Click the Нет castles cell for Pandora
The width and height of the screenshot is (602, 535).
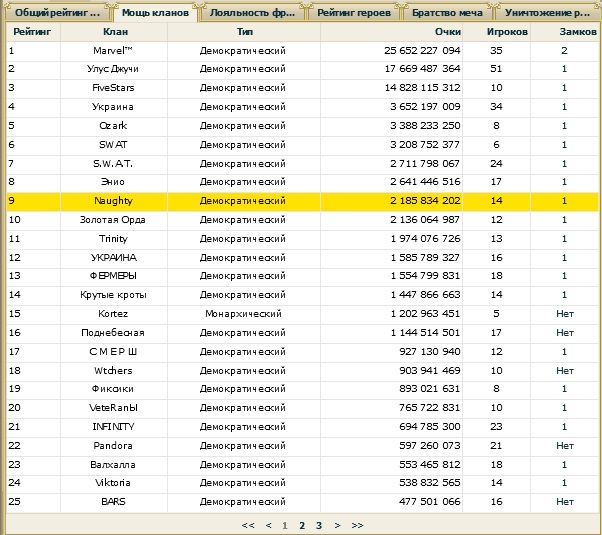(x=565, y=446)
